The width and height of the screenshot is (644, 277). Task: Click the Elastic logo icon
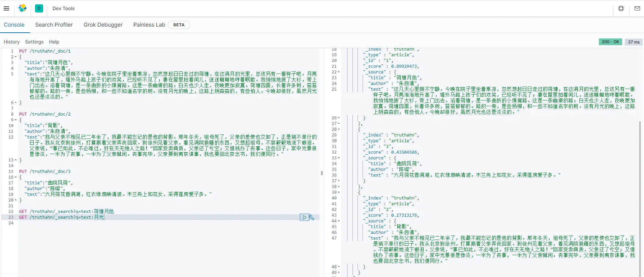23,8
